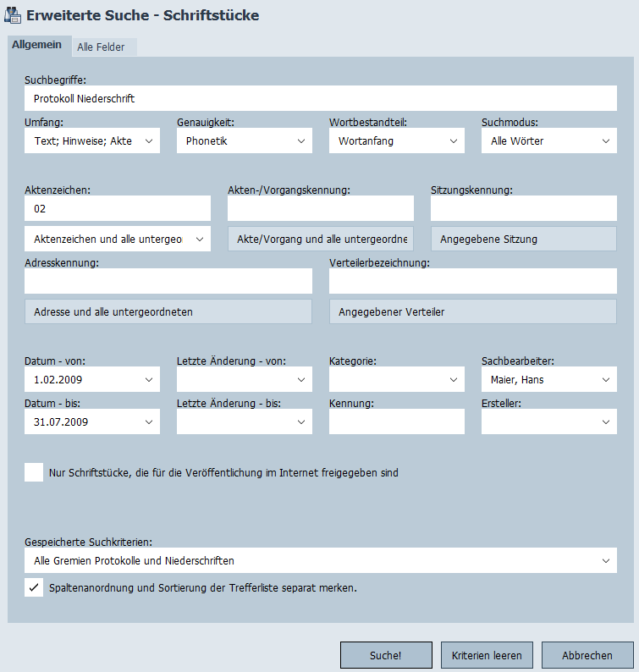The image size is (639, 672).
Task: Open the Ersteller dropdown
Action: click(548, 421)
